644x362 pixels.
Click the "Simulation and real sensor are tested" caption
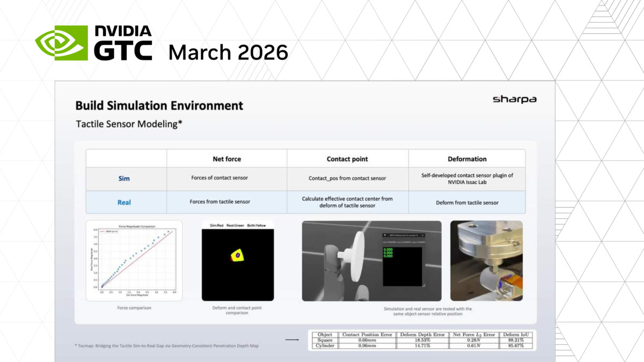[x=427, y=311]
